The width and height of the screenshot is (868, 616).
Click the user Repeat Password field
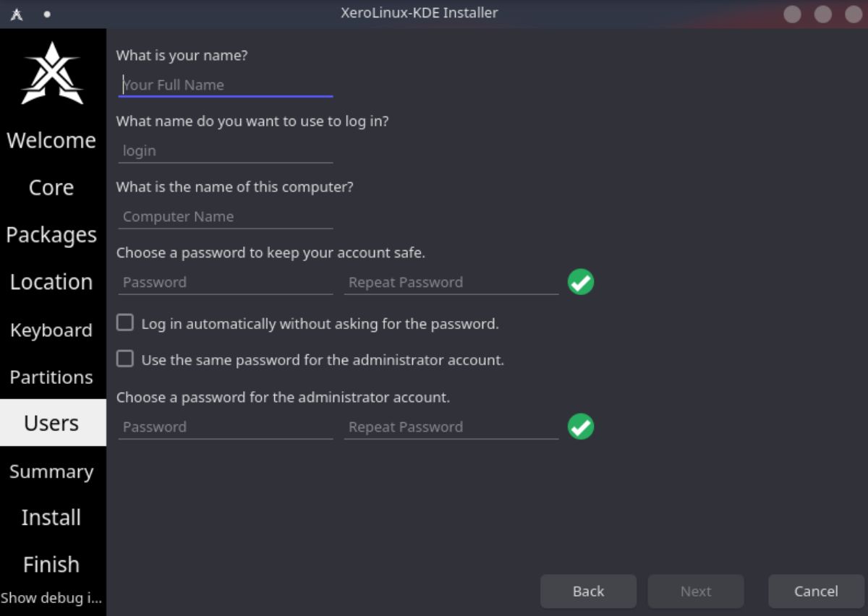[x=451, y=282]
